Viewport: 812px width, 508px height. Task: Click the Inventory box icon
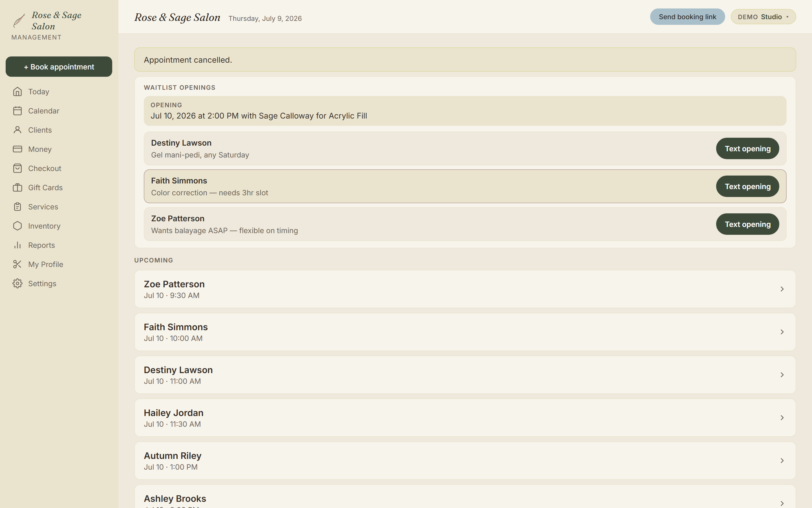click(x=17, y=225)
